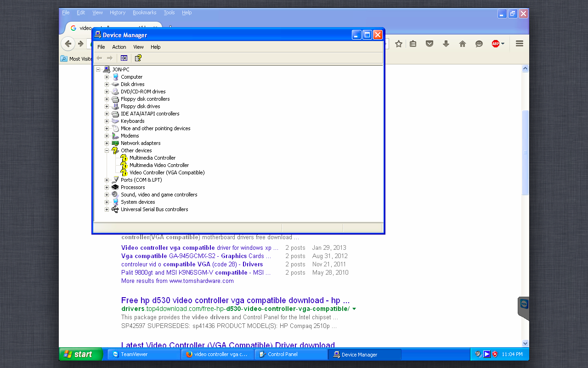Follow More results from www.tomshardware.com

(177, 281)
